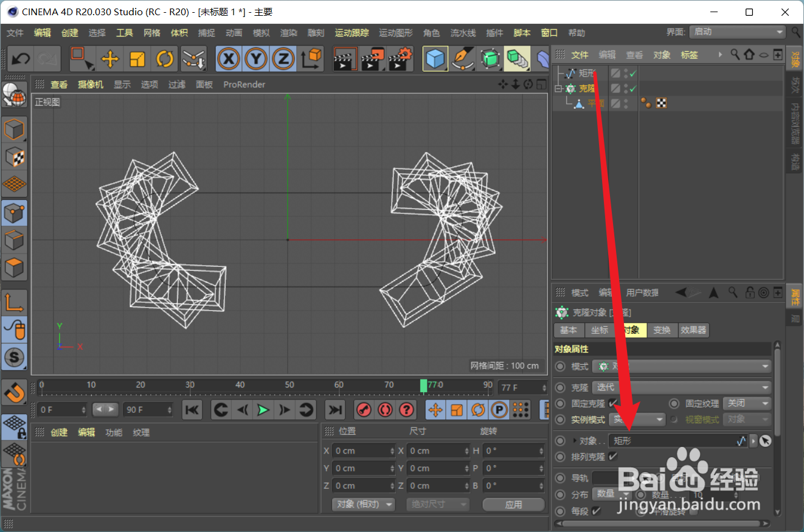Click the cube primitive icon to add a cube
The image size is (804, 532).
point(435,58)
